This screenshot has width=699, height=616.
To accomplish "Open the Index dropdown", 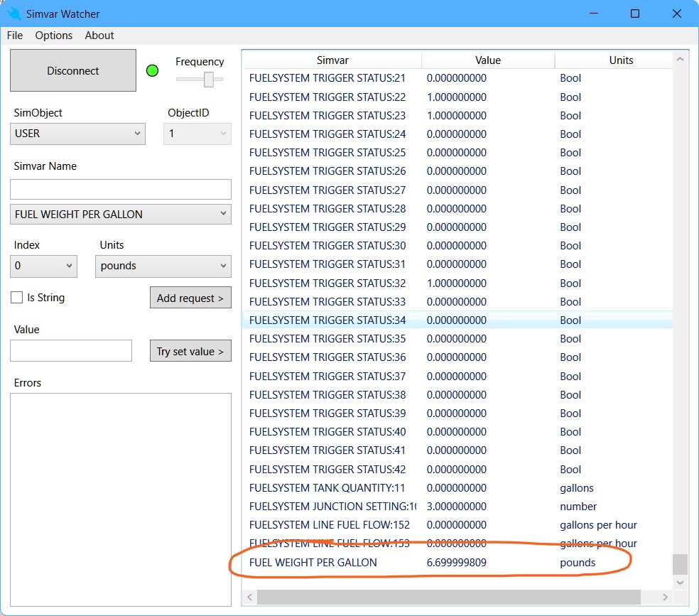I will pos(44,266).
